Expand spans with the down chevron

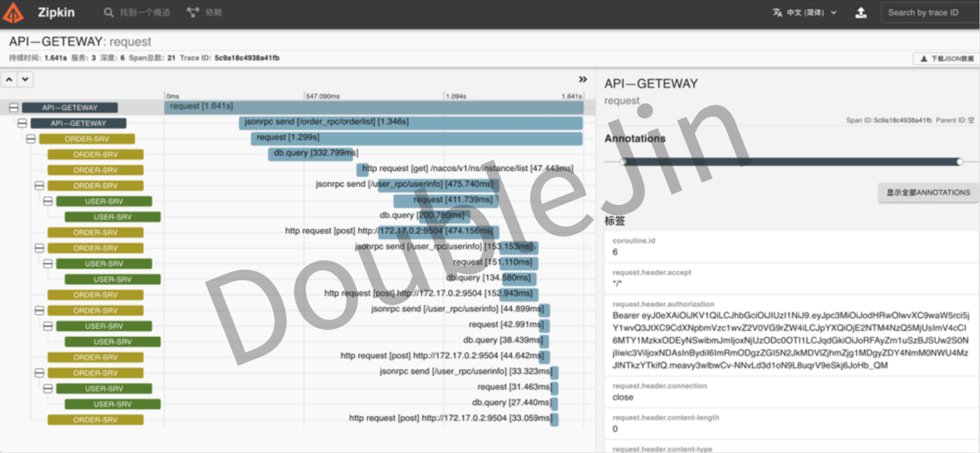coord(25,79)
